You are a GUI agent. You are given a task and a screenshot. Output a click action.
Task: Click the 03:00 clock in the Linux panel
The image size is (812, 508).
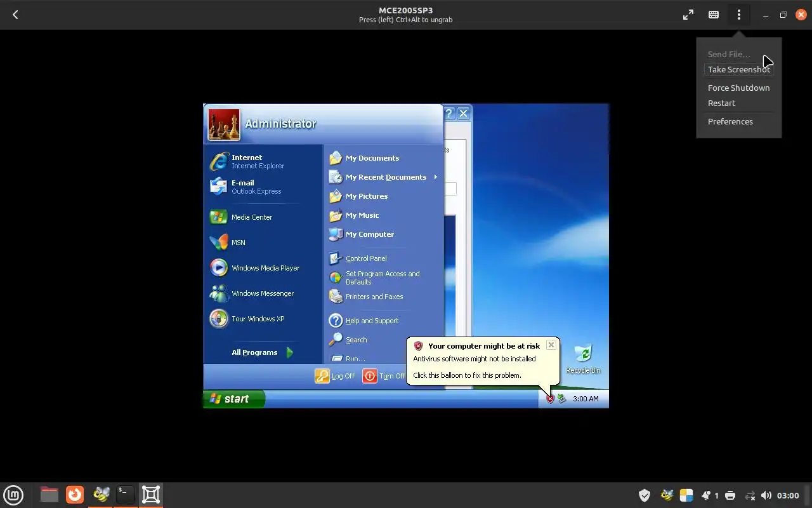[x=788, y=495]
